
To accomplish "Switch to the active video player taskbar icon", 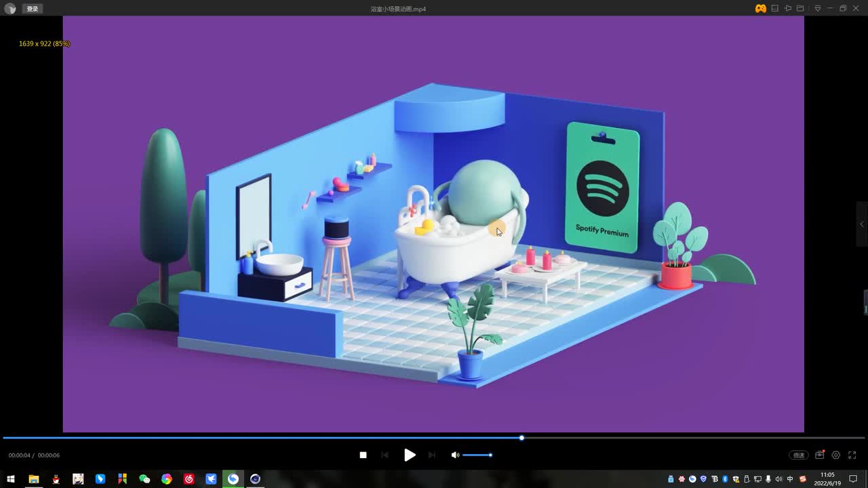I will pos(233,479).
